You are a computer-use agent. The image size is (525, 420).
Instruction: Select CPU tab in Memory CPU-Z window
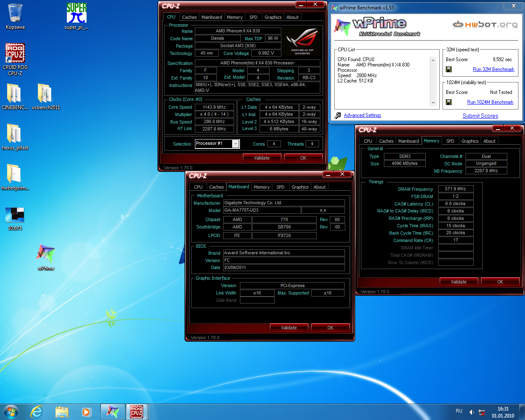coord(368,141)
